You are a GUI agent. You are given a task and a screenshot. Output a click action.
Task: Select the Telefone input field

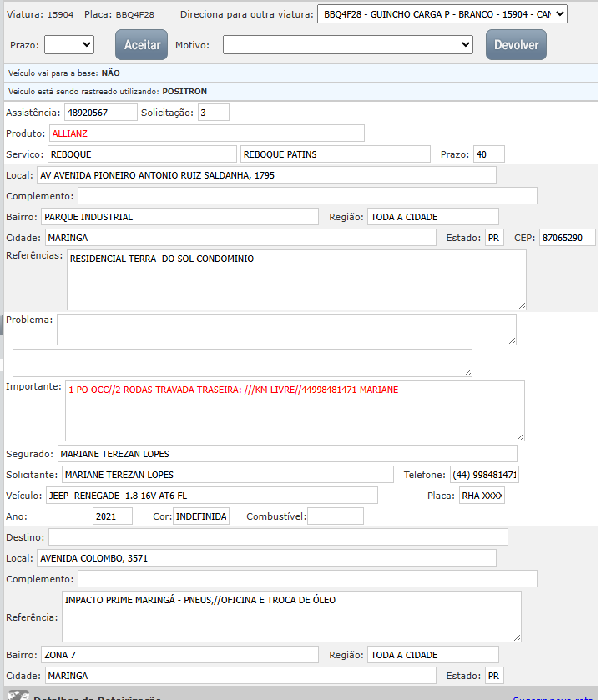pyautogui.click(x=484, y=475)
